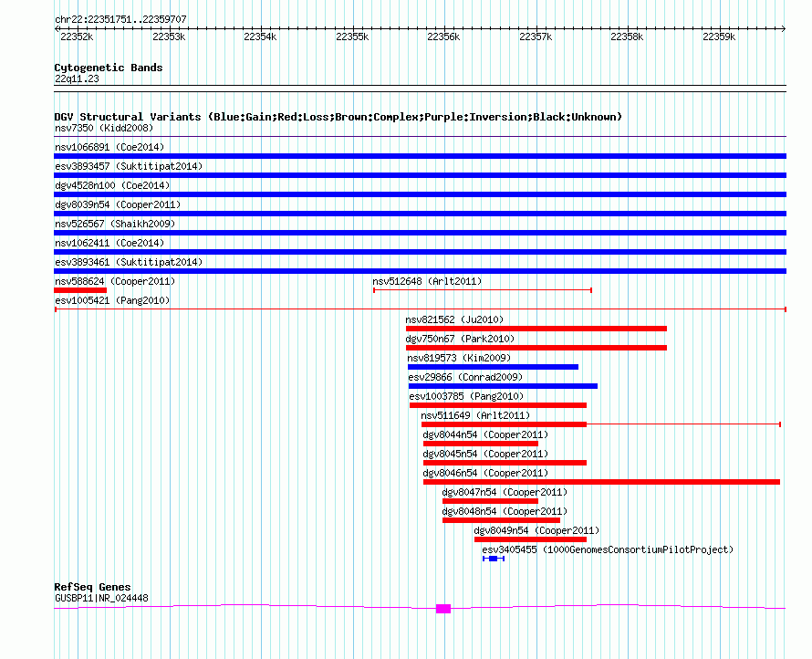Click the thin red line under nsv512648
Screen dimensions: 812x659
483,290
